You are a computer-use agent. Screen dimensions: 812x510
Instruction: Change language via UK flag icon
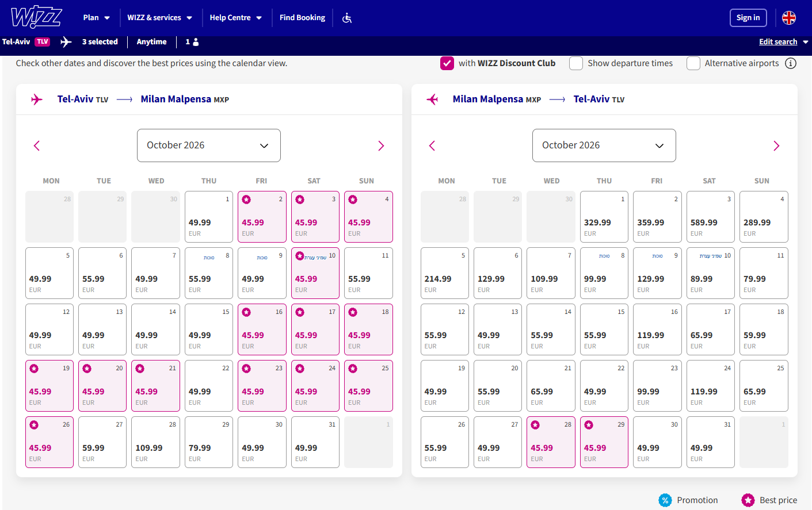pyautogui.click(x=789, y=18)
